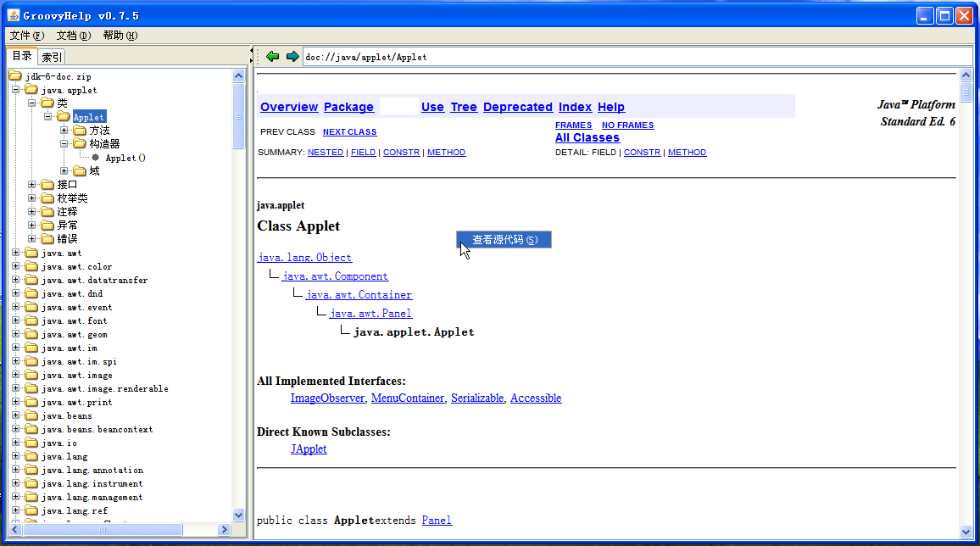
Task: Follow the java.awt.Component link
Action: [x=335, y=276]
